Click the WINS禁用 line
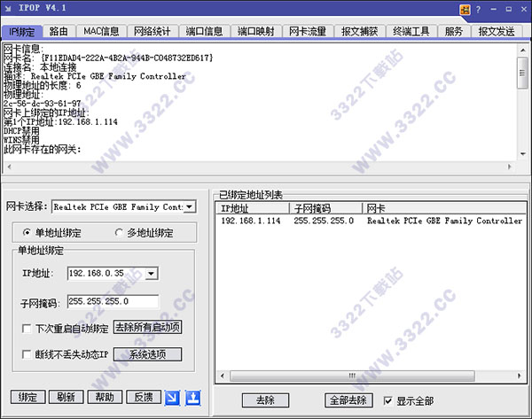Screen dimensions: 532x419 [x=21, y=140]
